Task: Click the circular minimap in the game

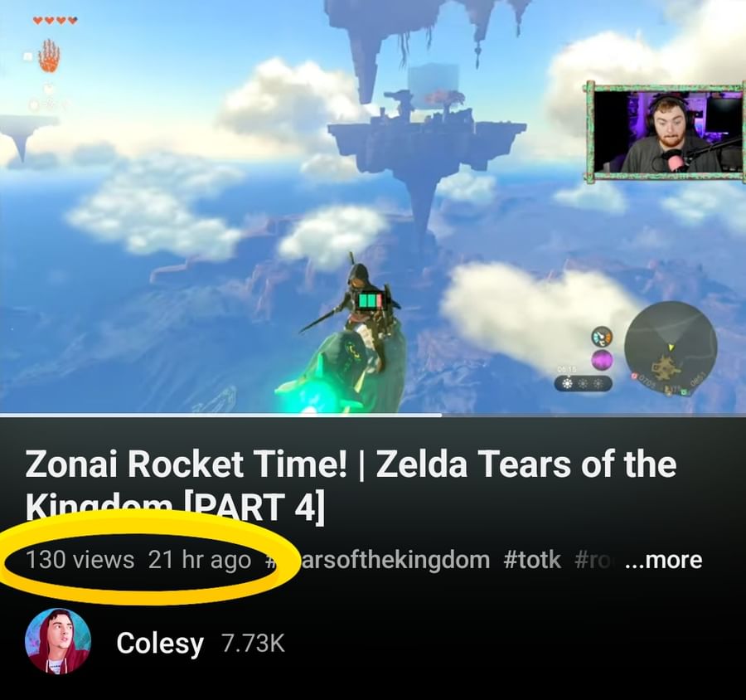Action: tap(671, 349)
